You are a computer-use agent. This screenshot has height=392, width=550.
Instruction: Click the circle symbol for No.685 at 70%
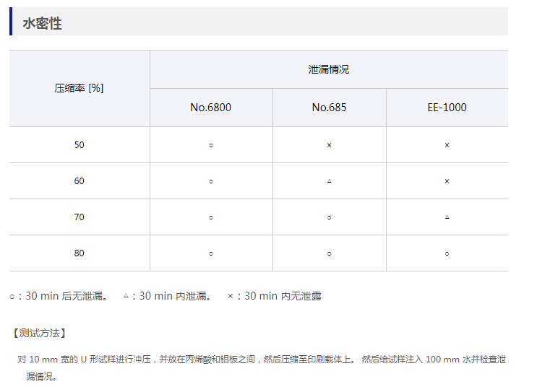click(x=329, y=217)
